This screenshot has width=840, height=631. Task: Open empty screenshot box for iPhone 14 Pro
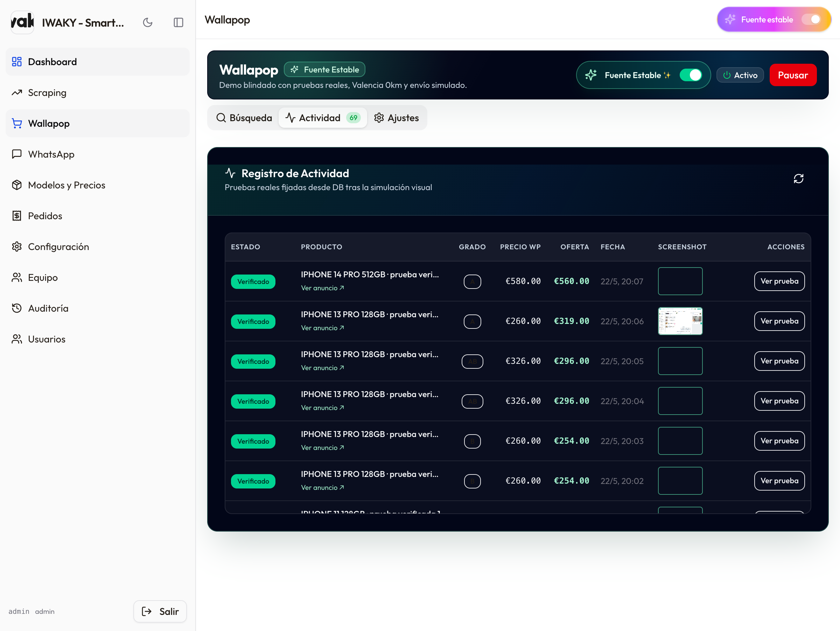[680, 281]
